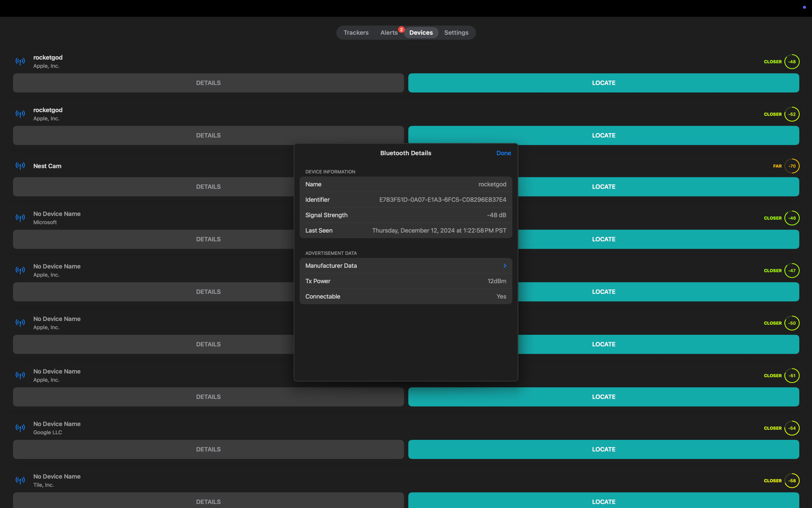
Task: Expand Manufacturer Data with the chevron
Action: click(505, 266)
